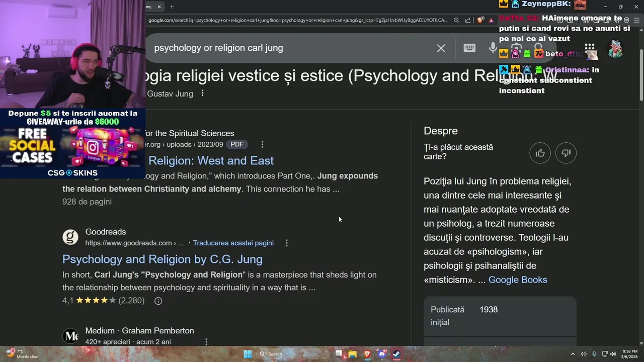Viewport: 644px width, 362px height.
Task: Open Brave Shields icon in the address bar
Action: pos(480,20)
